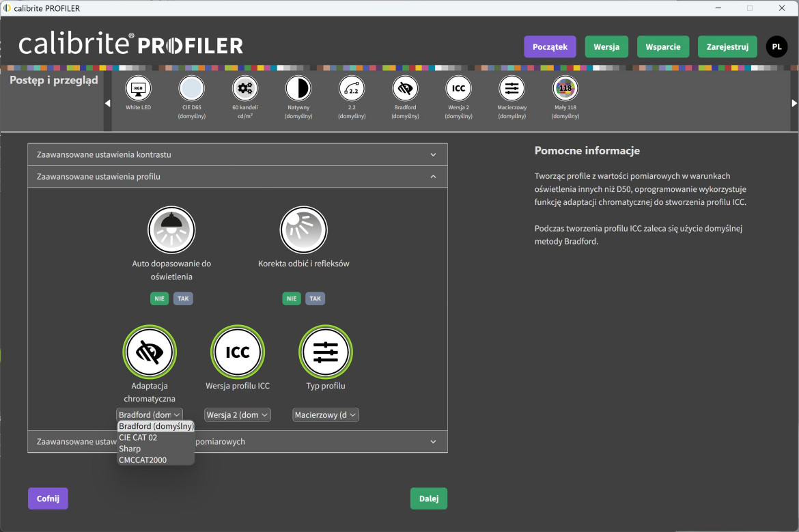
Task: Open the 2.2 gamma step icon
Action: (x=352, y=89)
